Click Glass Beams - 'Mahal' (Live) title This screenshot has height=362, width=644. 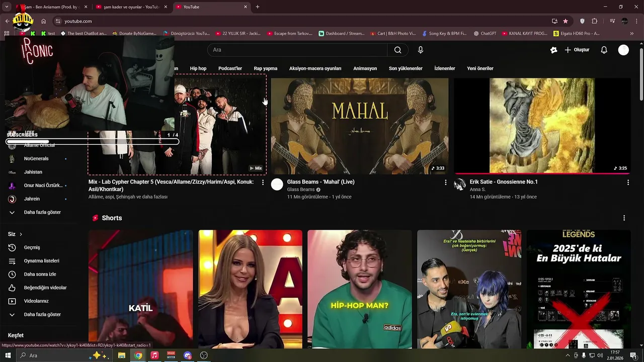point(321,182)
